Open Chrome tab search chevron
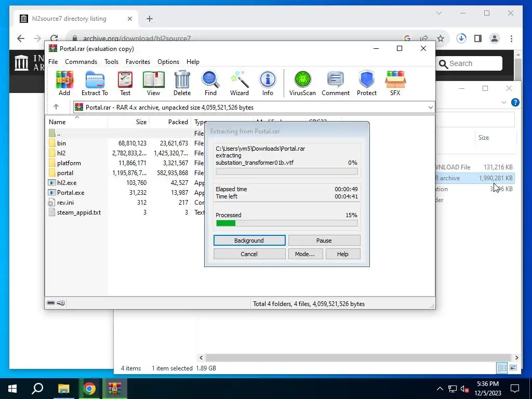Image resolution: width=532 pixels, height=399 pixels. (438, 13)
